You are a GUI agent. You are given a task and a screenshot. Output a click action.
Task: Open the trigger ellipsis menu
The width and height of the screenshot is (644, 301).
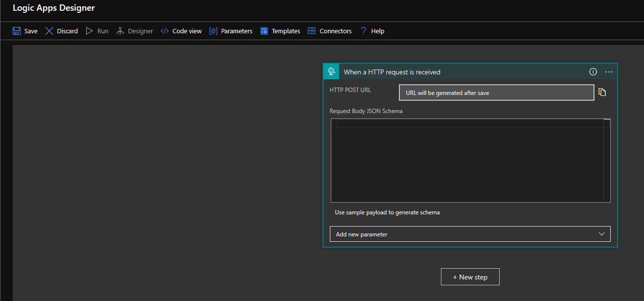(x=609, y=71)
